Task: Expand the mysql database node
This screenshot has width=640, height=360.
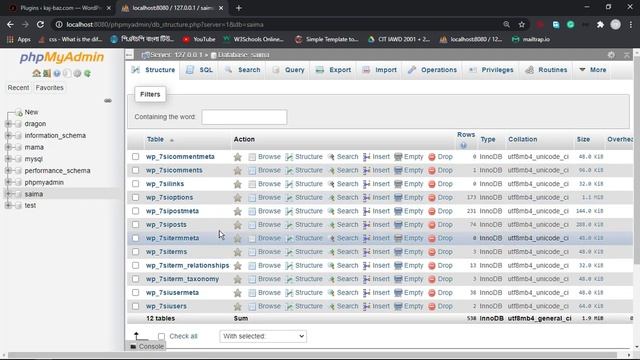Action: coord(8,159)
